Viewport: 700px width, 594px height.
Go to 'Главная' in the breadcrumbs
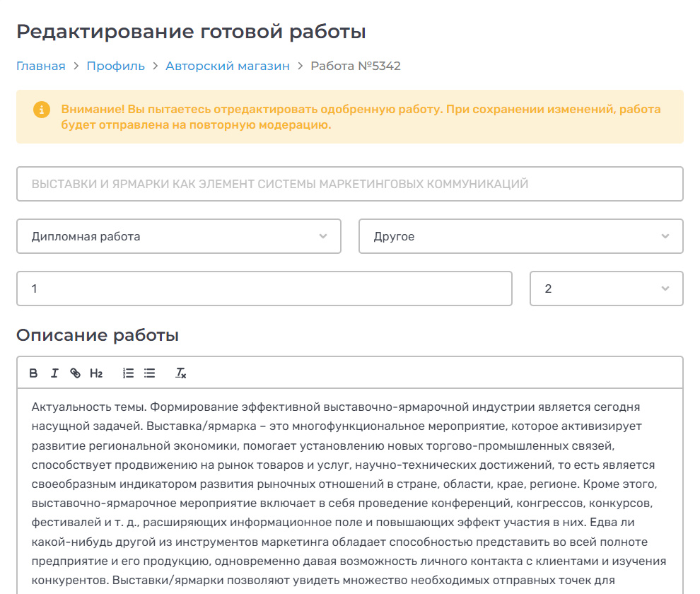point(40,66)
